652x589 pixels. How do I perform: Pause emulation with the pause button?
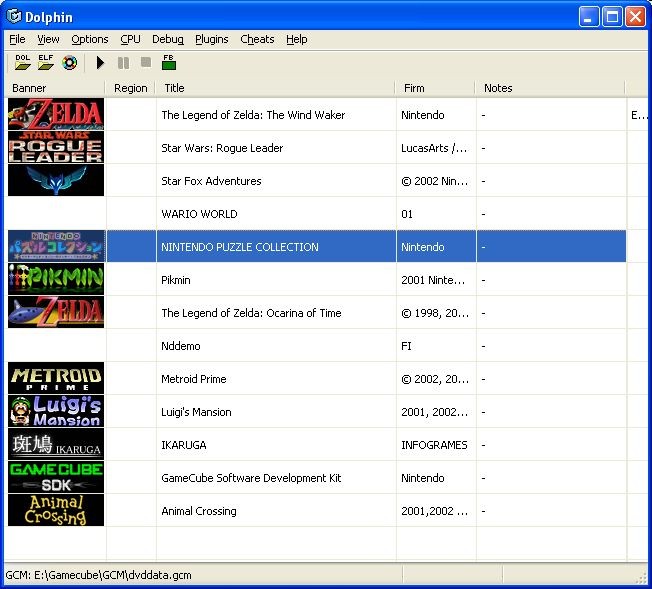point(123,63)
